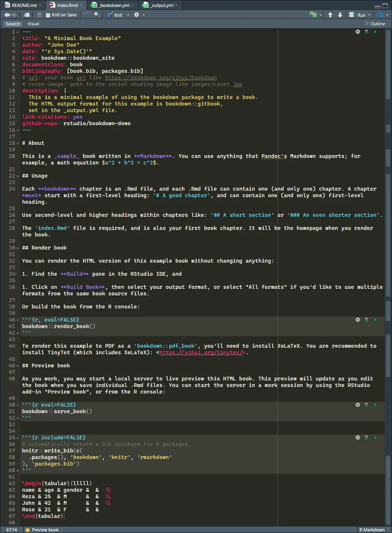Open R Markdown file type selector
Screen dimensions: 392x533
(x=374, y=530)
